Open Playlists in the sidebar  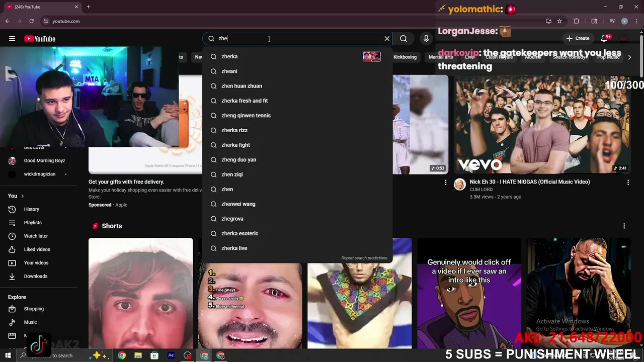tap(33, 223)
